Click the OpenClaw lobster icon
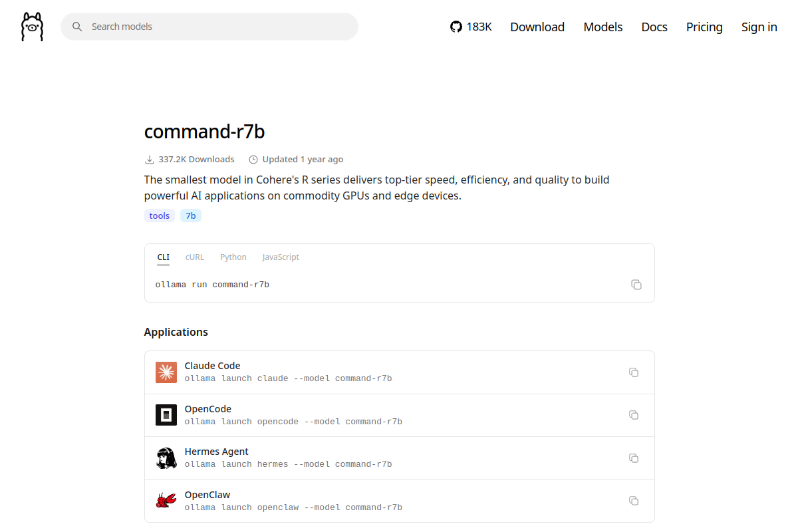 [166, 501]
